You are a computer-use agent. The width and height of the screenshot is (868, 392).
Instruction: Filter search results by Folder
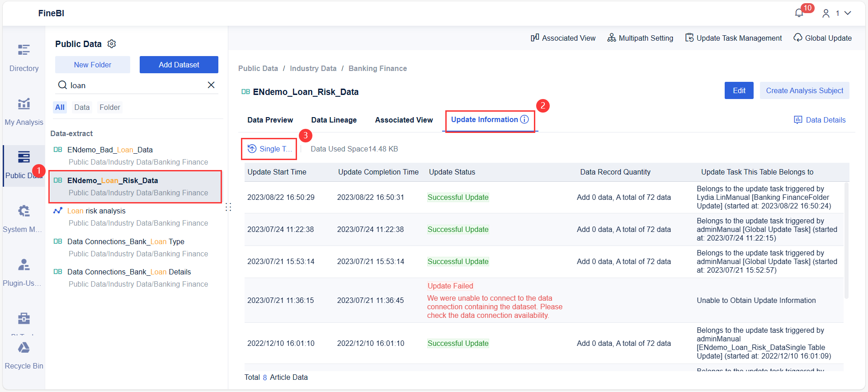(x=110, y=107)
